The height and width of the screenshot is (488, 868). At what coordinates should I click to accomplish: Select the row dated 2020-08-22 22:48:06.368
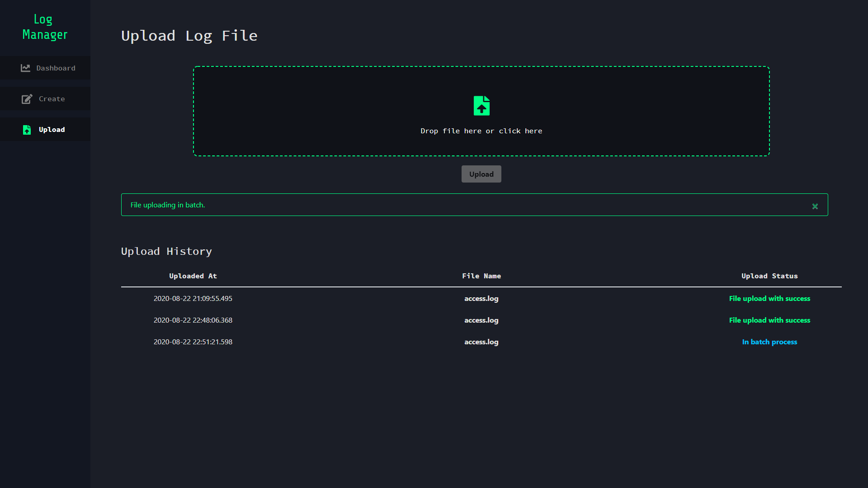193,320
